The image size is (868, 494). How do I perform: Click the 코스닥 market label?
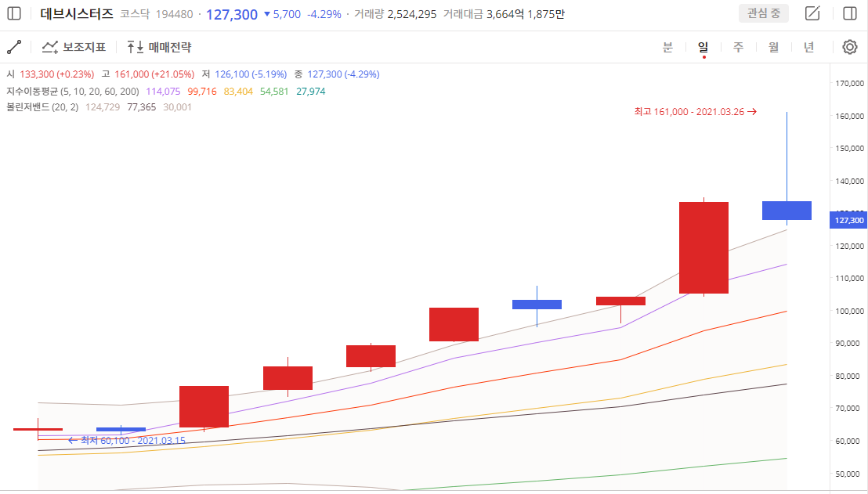click(x=135, y=14)
